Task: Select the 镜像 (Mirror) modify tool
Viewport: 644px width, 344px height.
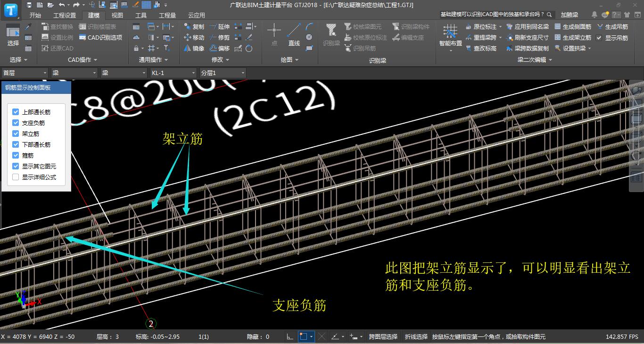Action: 194,48
